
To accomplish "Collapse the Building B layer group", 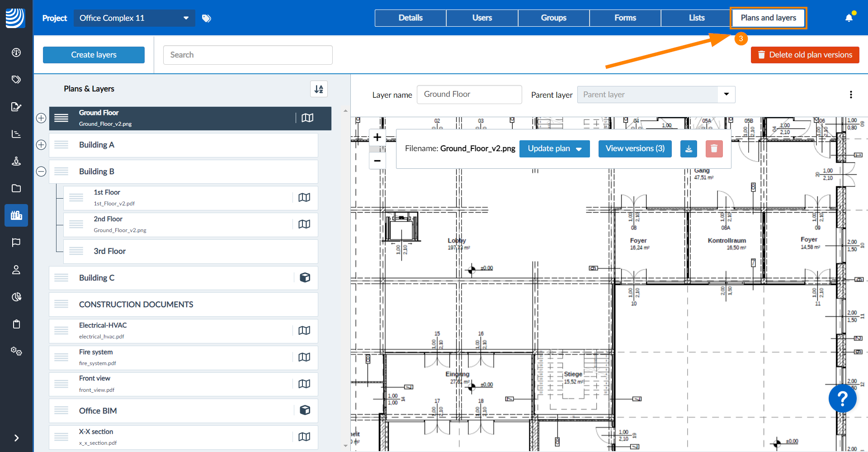I will click(x=41, y=172).
